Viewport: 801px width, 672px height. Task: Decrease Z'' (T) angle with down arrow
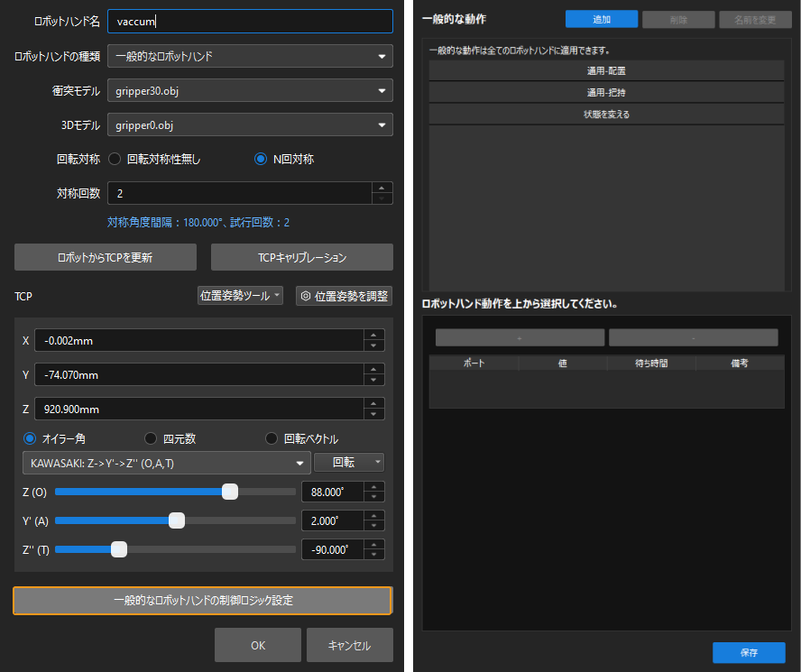[373, 555]
